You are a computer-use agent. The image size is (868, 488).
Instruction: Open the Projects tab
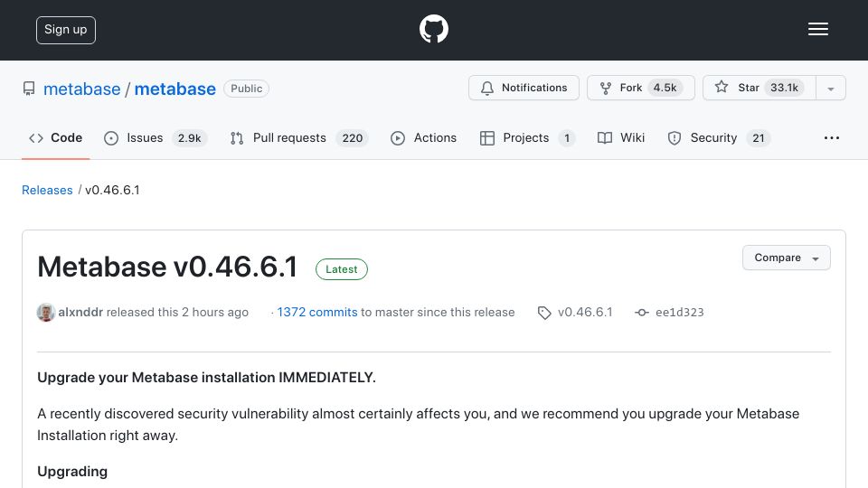[x=527, y=138]
